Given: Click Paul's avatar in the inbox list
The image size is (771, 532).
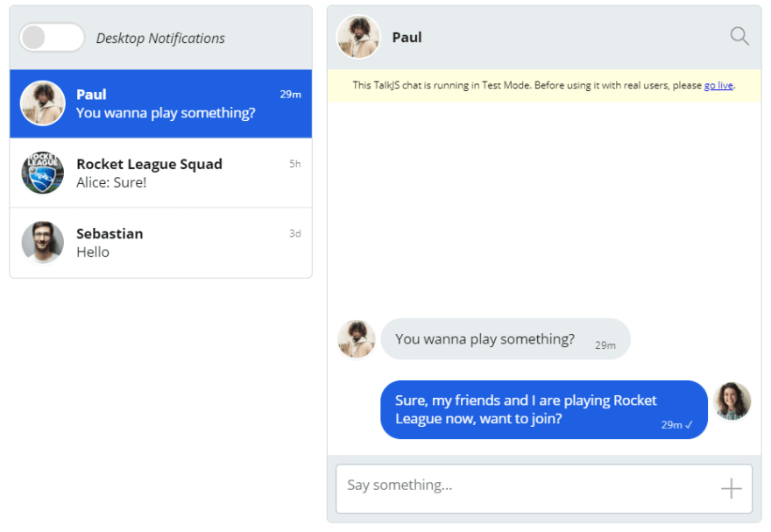Looking at the screenshot, I should coord(43,103).
